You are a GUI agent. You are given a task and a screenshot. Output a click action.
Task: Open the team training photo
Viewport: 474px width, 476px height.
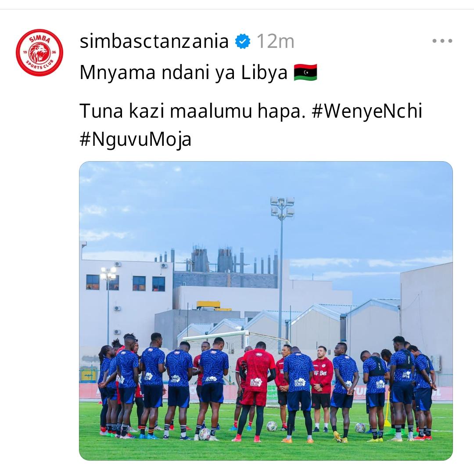(x=266, y=311)
